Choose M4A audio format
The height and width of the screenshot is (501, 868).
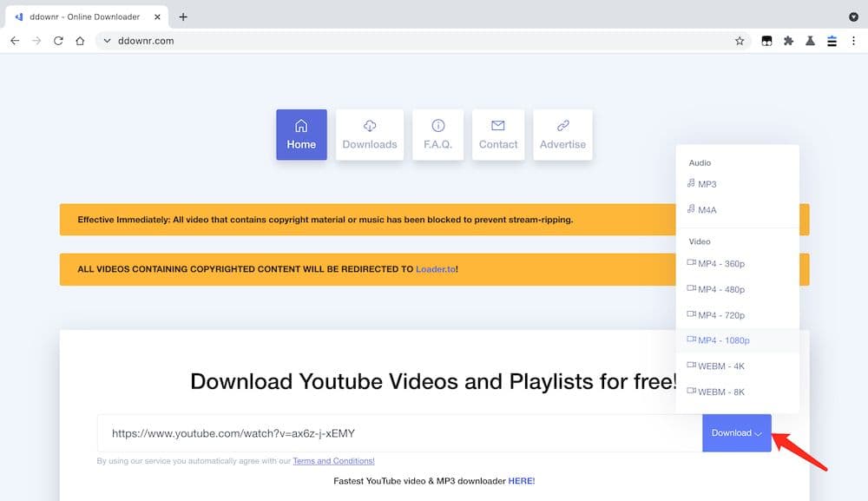pos(737,210)
